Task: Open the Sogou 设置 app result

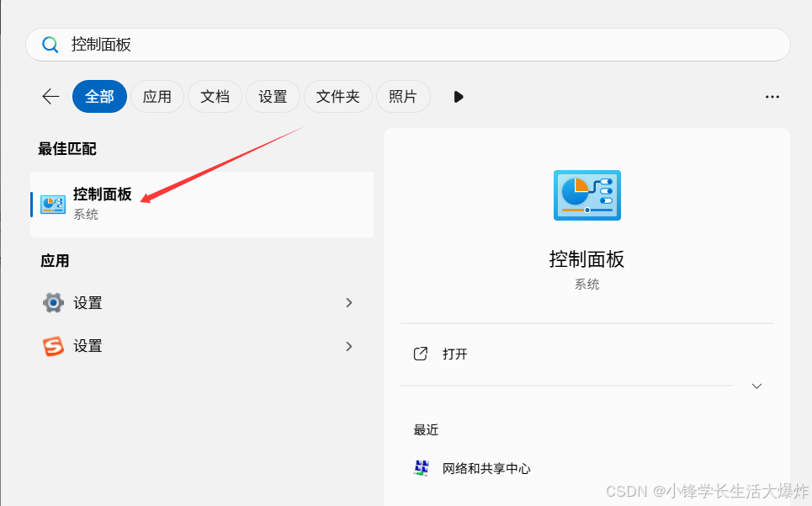Action: tap(202, 346)
